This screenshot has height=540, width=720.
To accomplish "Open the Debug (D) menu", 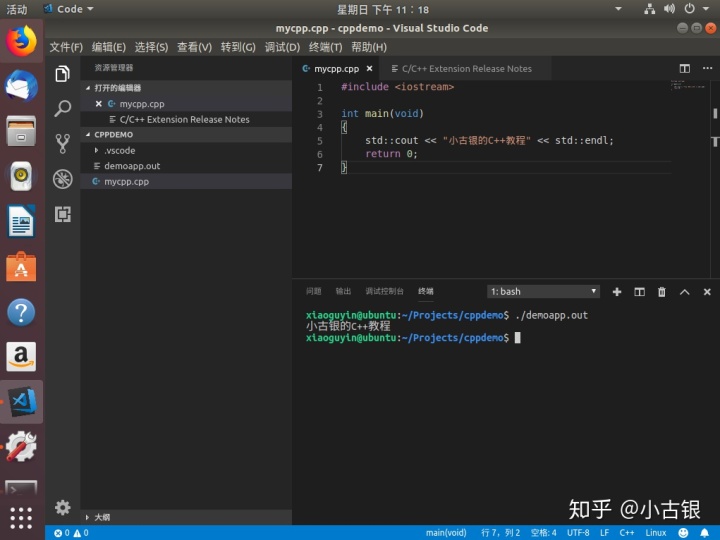I will pos(282,47).
